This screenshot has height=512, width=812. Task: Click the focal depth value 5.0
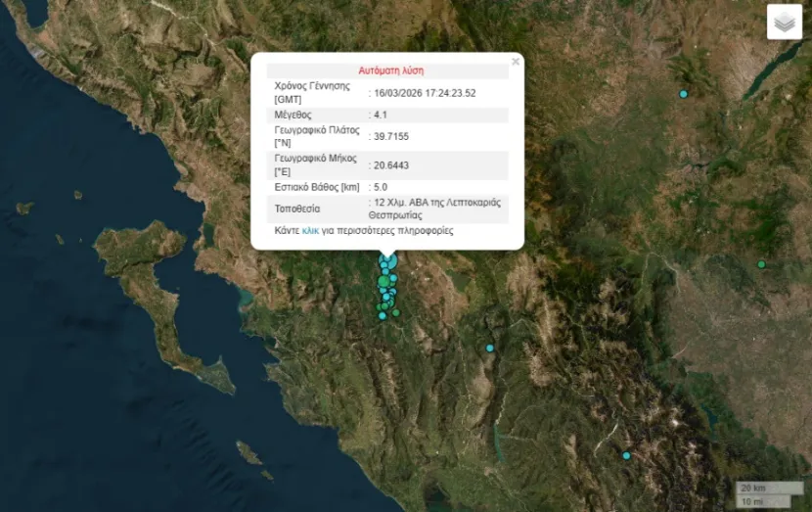pos(380,187)
